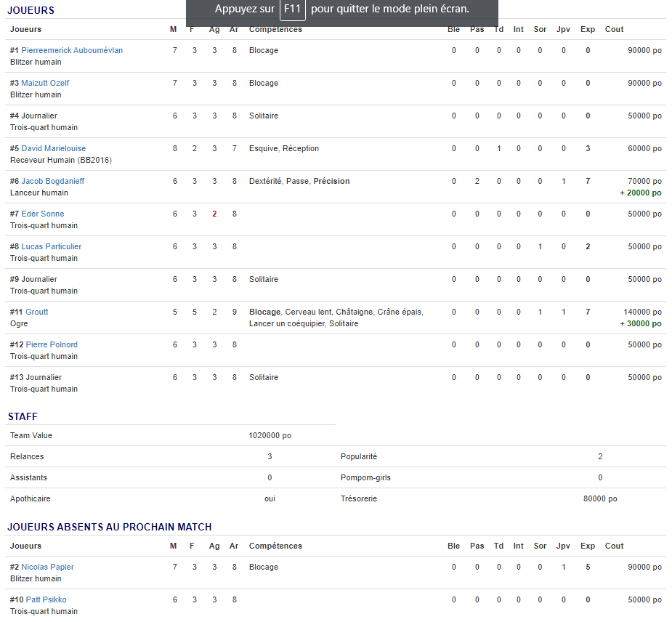Click on Eder Sonne's name
This screenshot has width=672, height=622.
[x=42, y=214]
